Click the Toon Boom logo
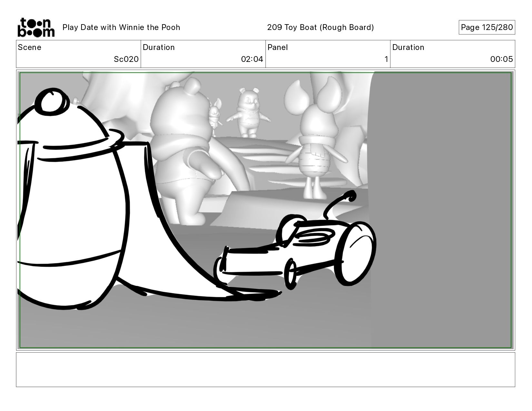 click(36, 27)
